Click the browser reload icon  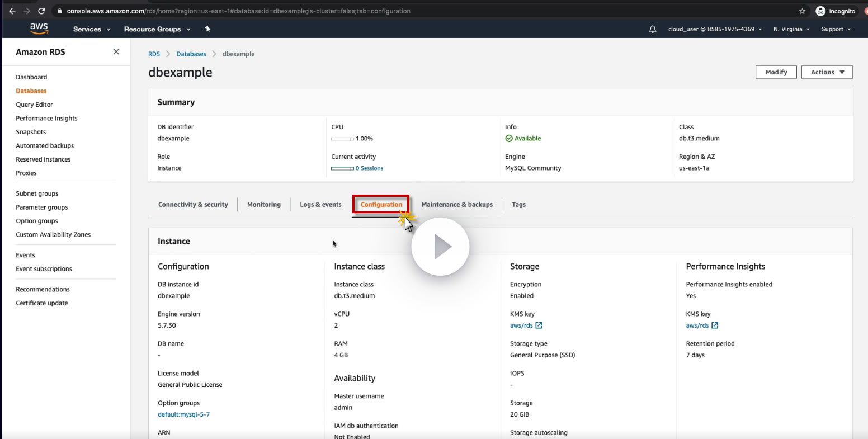(x=41, y=11)
